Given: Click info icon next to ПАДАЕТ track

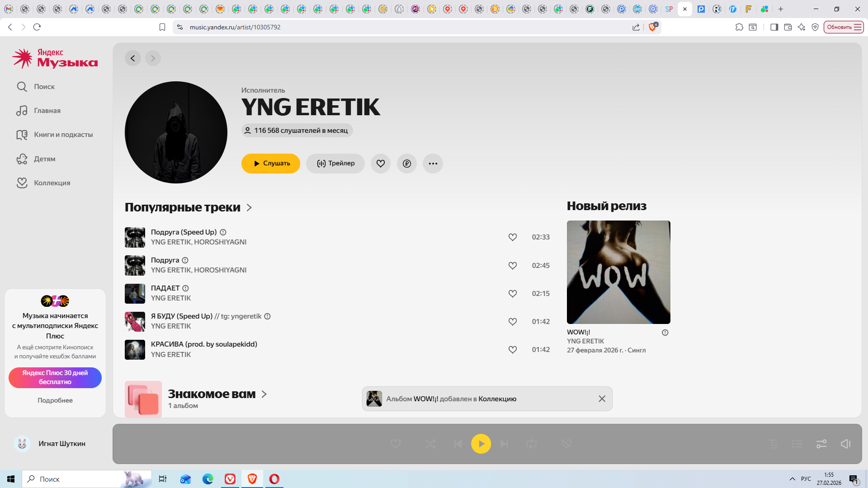Looking at the screenshot, I should 185,288.
